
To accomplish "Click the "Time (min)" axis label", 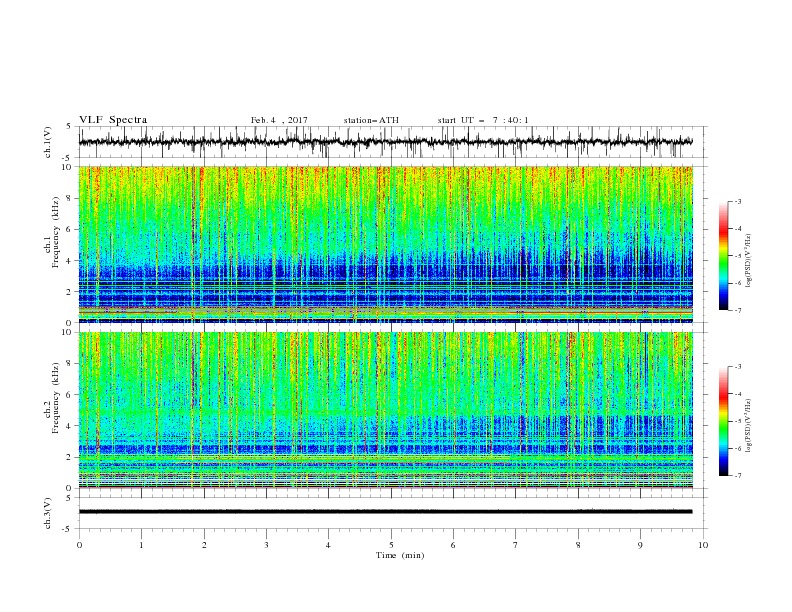I will pyautogui.click(x=400, y=555).
